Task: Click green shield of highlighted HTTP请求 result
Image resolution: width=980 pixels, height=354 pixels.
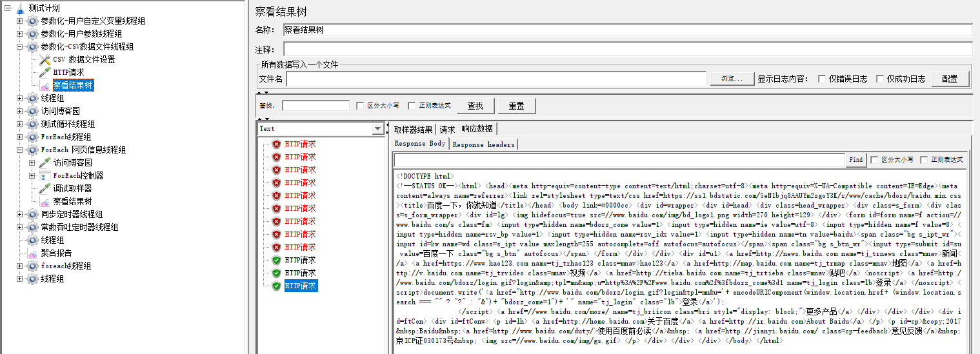Action: (x=277, y=286)
